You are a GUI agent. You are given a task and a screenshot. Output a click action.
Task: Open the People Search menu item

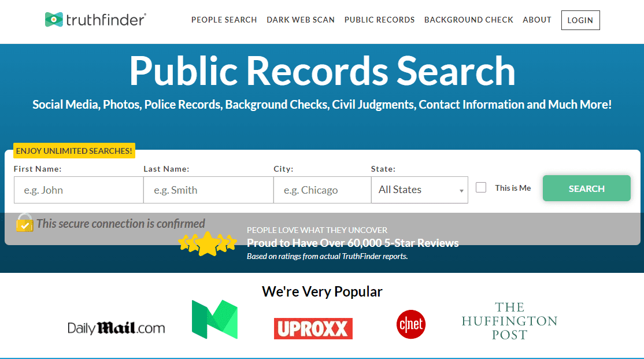point(224,20)
